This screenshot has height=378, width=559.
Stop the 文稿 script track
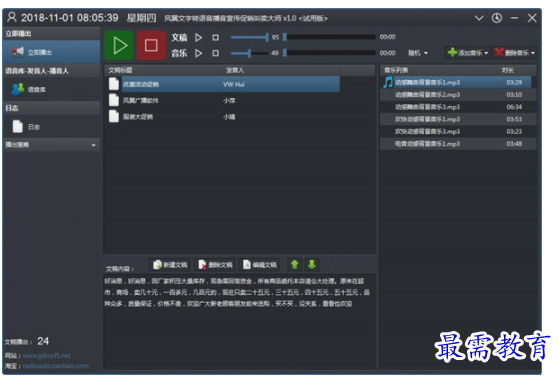215,37
